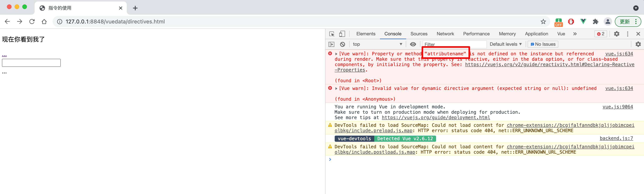
Task: Open a new browser tab
Action: 135,8
